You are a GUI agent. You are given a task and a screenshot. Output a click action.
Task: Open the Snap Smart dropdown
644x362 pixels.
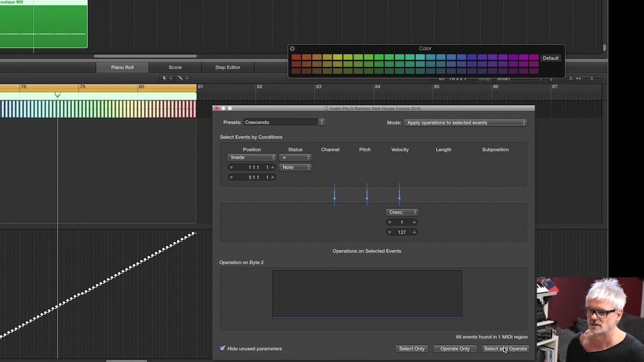tap(519, 78)
